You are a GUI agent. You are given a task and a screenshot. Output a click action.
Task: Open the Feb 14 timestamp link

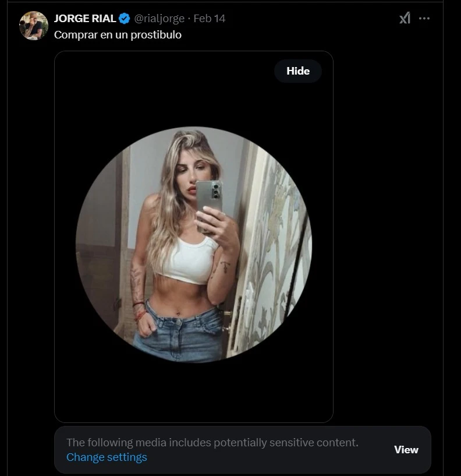[209, 18]
